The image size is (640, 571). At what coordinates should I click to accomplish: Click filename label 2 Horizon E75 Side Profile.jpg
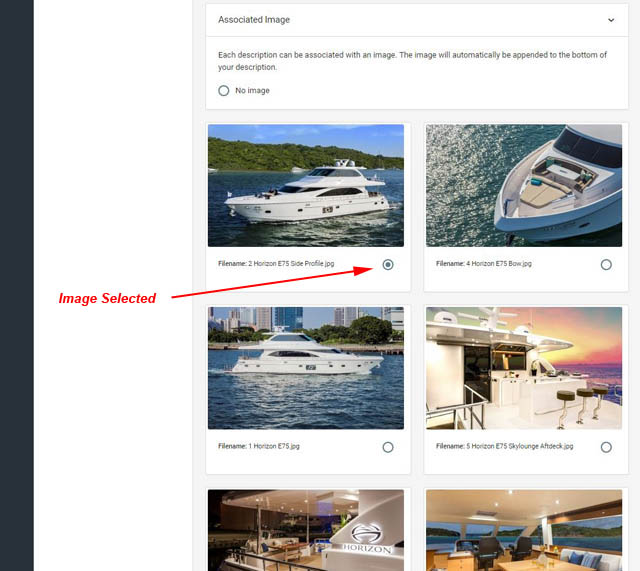pyautogui.click(x=276, y=264)
